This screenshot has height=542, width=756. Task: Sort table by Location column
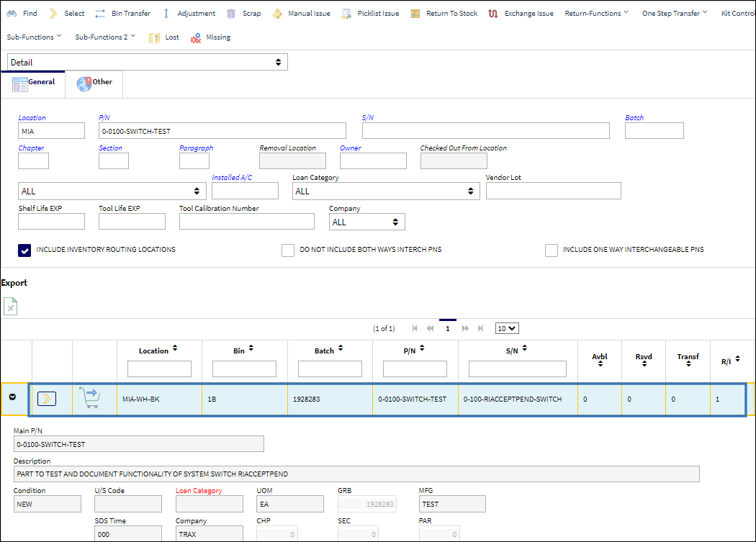point(175,348)
